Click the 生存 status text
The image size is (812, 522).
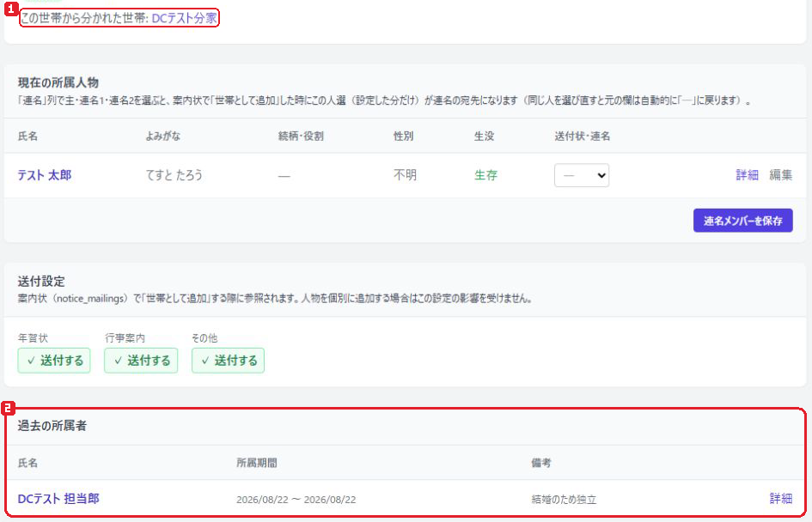coord(485,175)
